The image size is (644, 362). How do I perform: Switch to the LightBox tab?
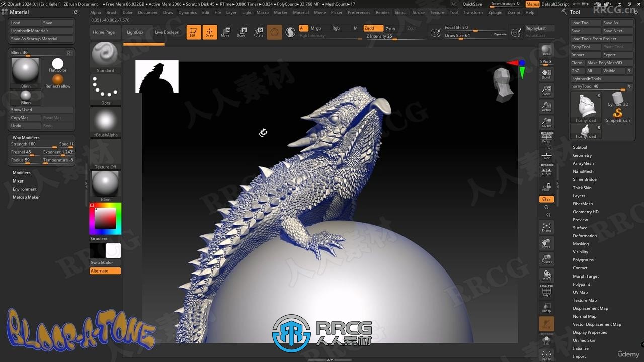click(135, 32)
